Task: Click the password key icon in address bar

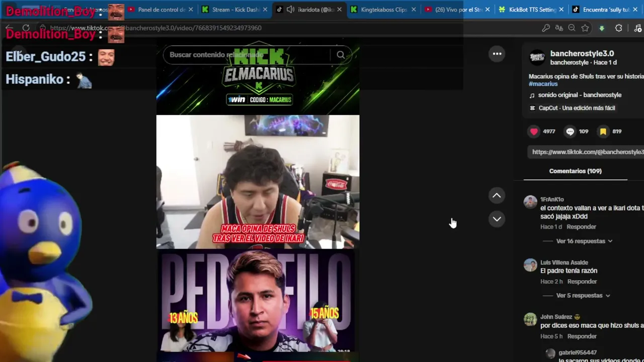Action: 546,28
